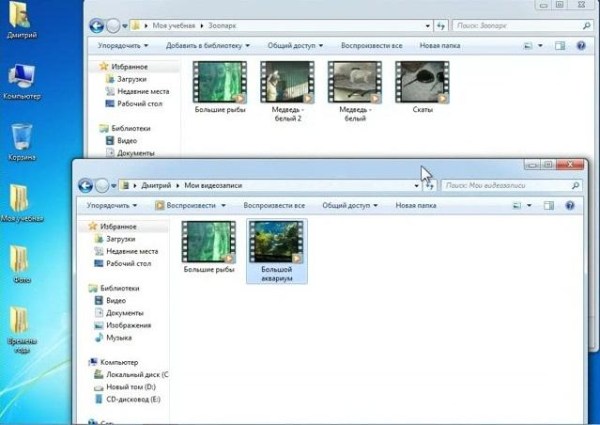
Task: Expand Упорядочить dropdown in Мои видеозаписи window
Action: coord(115,205)
